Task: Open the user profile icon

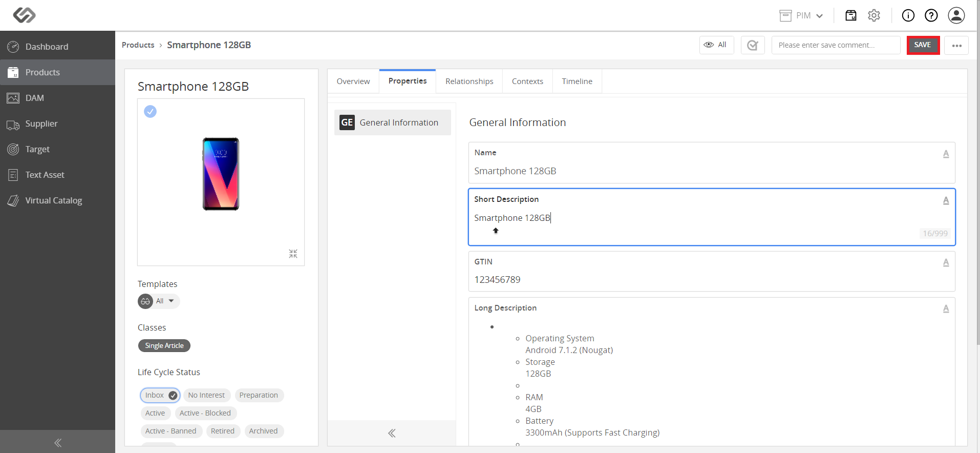Action: (x=956, y=15)
